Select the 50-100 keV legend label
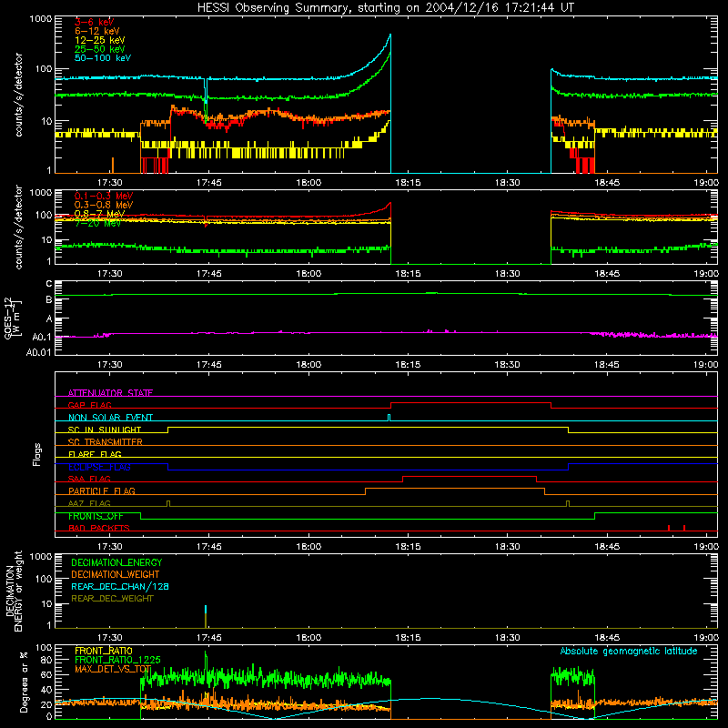728x728 pixels. coord(103,57)
